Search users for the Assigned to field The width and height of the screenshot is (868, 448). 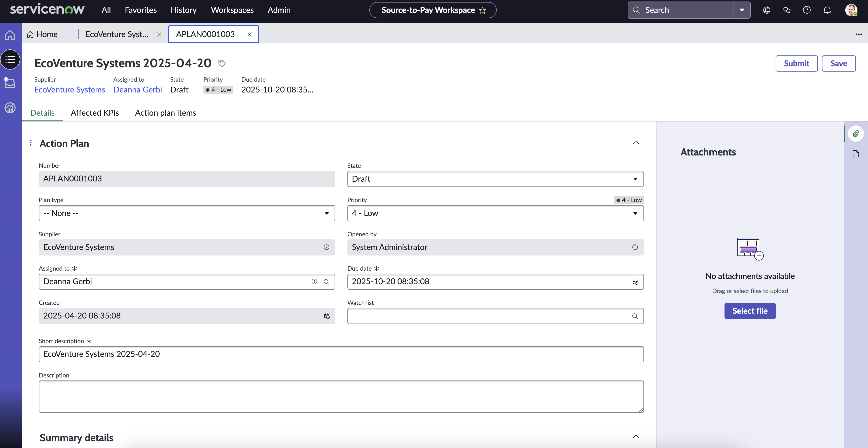click(x=326, y=282)
